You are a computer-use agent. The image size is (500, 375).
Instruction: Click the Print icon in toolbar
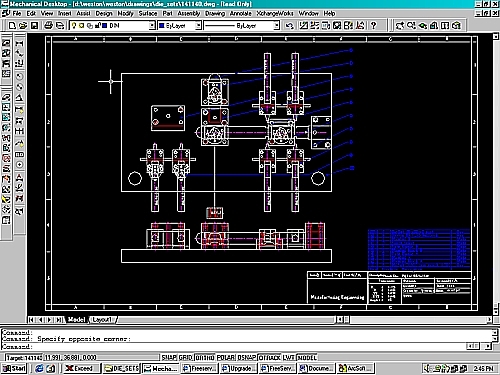(49, 26)
